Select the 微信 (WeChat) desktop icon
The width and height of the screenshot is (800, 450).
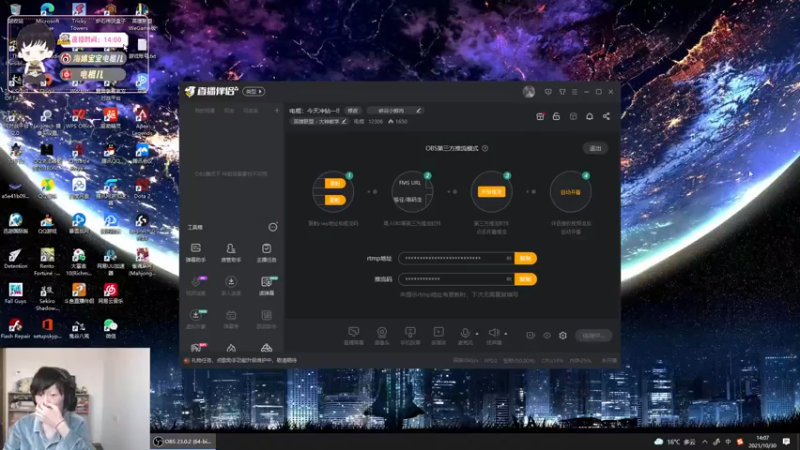pos(110,329)
